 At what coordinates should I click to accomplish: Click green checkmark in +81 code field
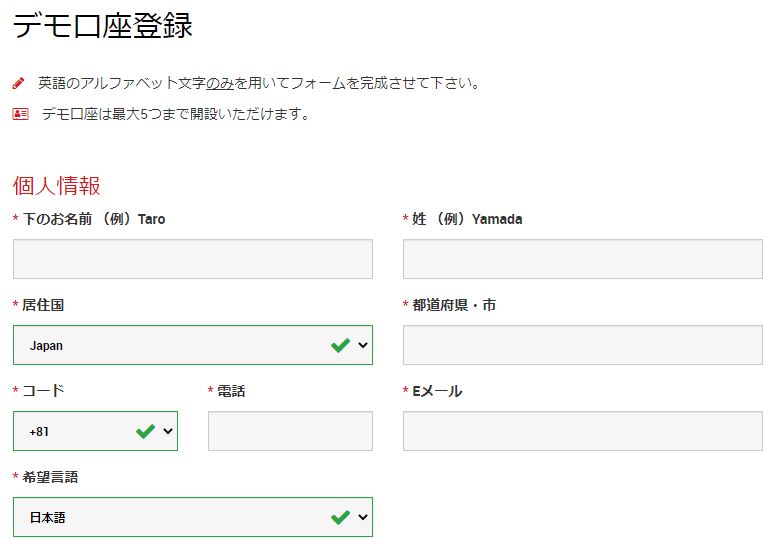(x=145, y=432)
